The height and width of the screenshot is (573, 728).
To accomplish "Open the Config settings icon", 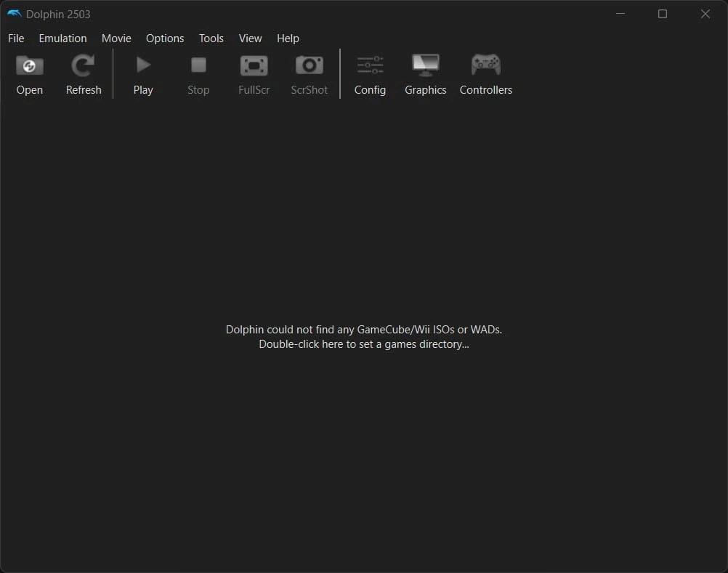I will click(x=370, y=66).
